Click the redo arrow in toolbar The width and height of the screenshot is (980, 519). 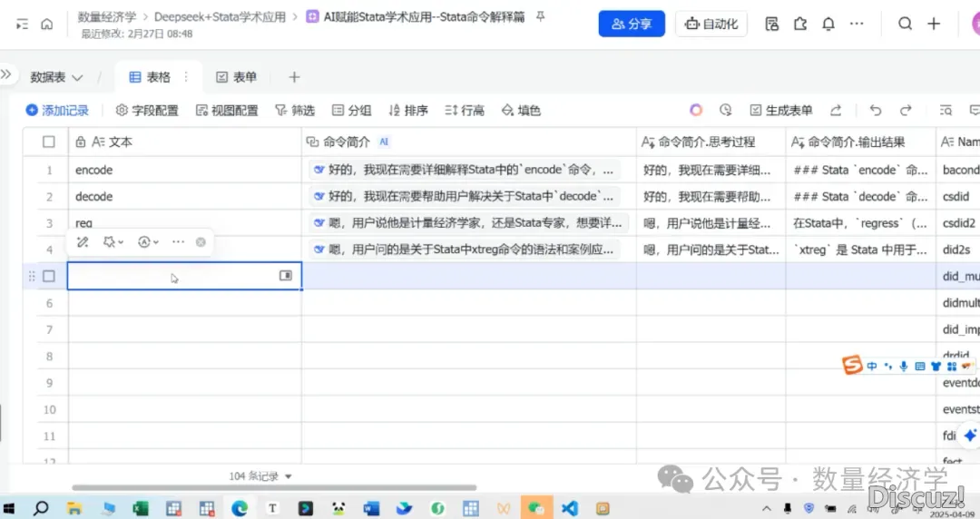coord(905,111)
